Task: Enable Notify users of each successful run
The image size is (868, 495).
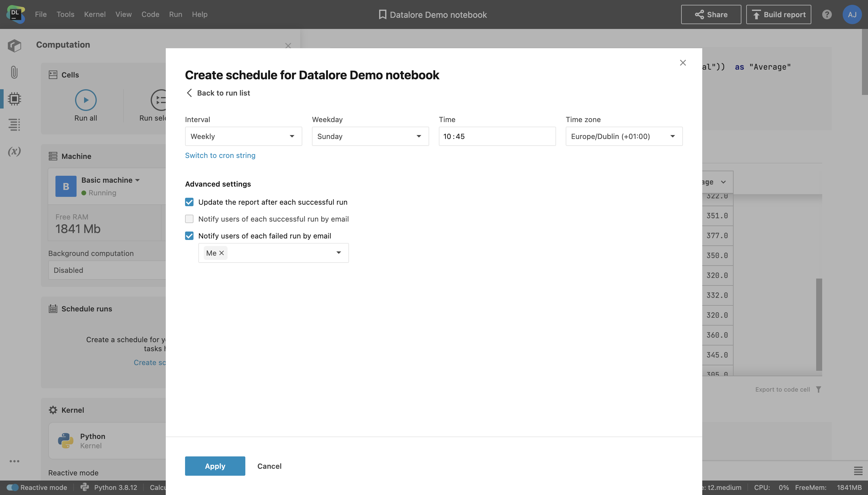Action: tap(189, 219)
